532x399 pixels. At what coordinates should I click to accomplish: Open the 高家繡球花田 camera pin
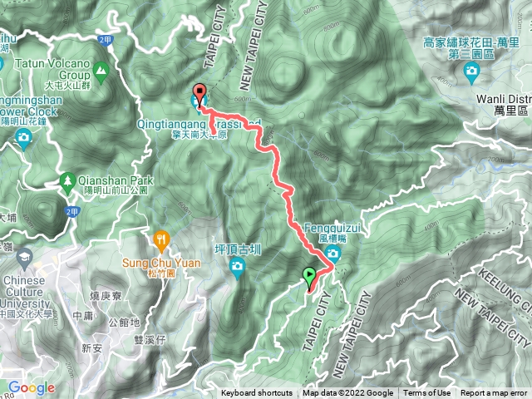(471, 72)
